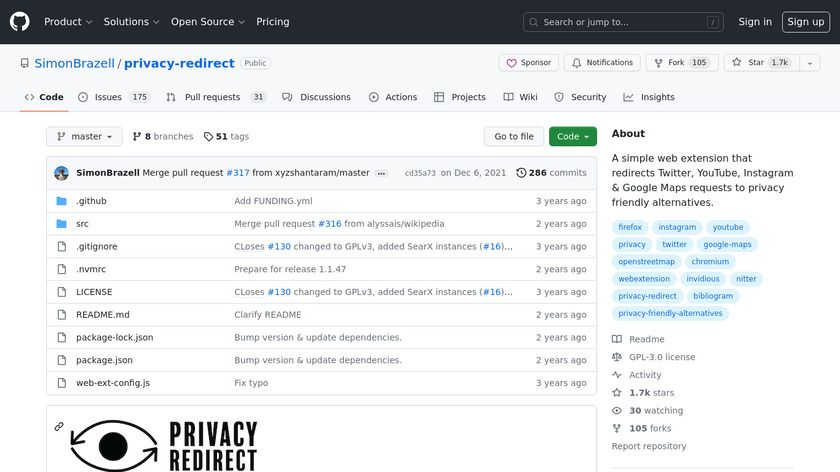840x472 pixels.
Task: Open the tags list
Action: click(226, 137)
